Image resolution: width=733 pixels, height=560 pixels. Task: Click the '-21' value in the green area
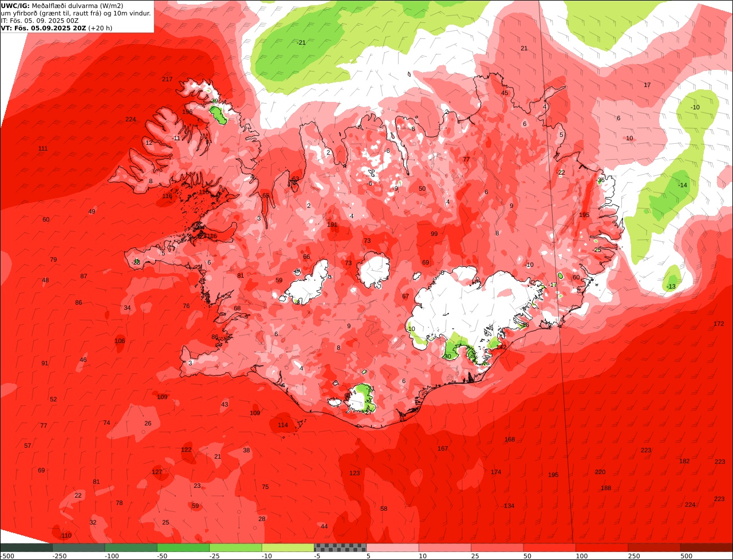click(301, 42)
